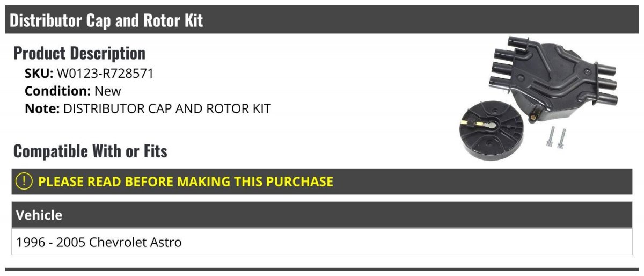Click the word New in the Condition line
The height and width of the screenshot is (276, 644).
108,91
